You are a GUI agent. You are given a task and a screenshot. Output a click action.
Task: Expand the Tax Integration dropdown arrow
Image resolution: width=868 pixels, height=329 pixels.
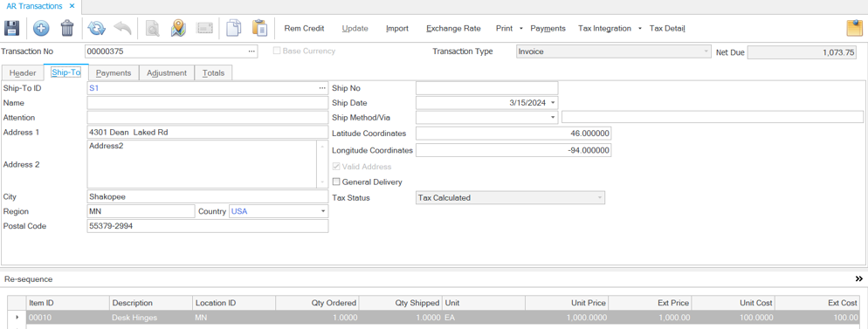(640, 28)
